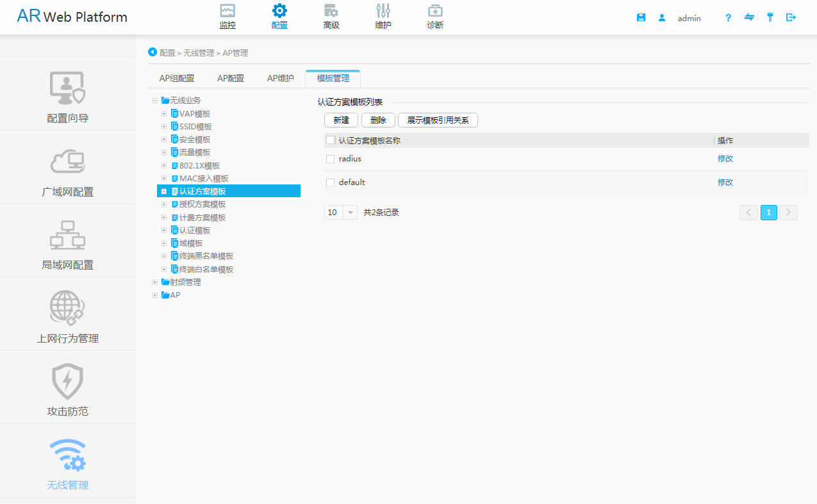
Task: Switch to the AP组配置 tab
Action: tap(177, 77)
